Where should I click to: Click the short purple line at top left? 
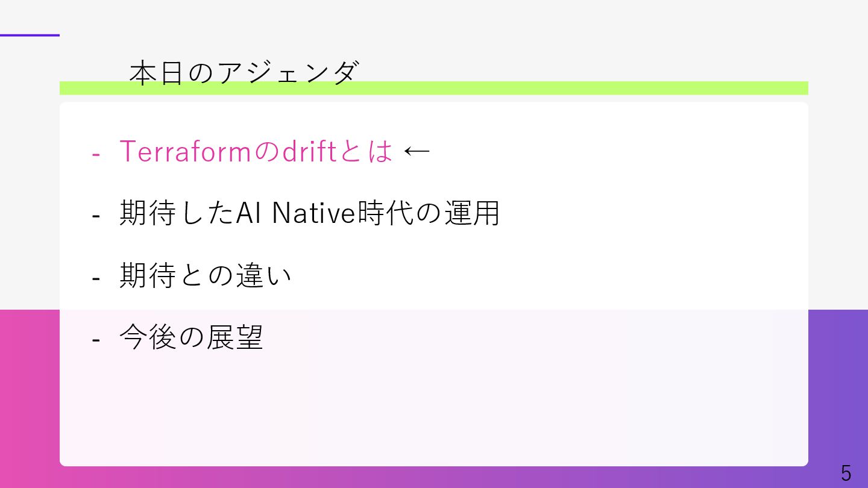30,35
